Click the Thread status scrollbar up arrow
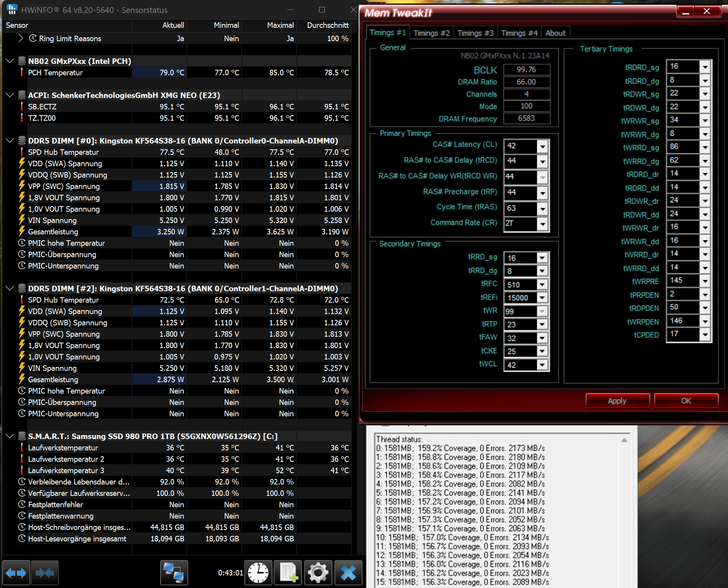 click(624, 440)
